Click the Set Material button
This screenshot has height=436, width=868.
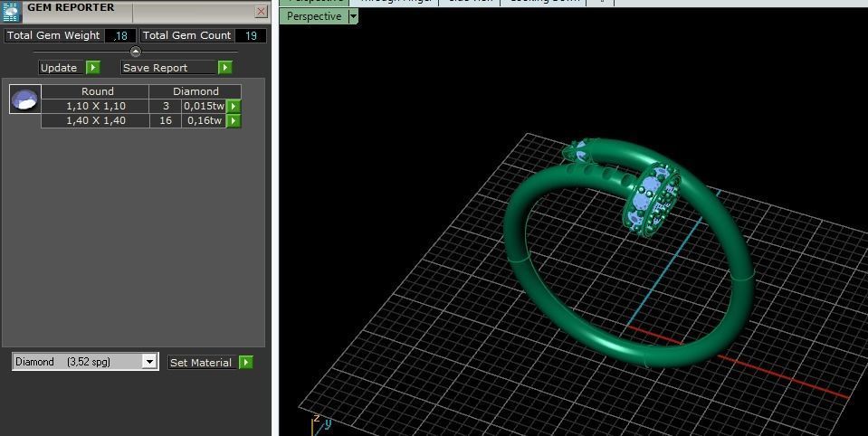coord(203,363)
